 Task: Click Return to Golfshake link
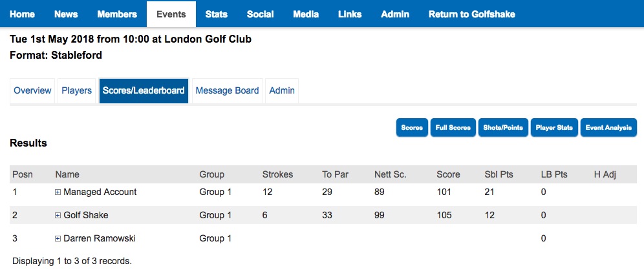[471, 14]
